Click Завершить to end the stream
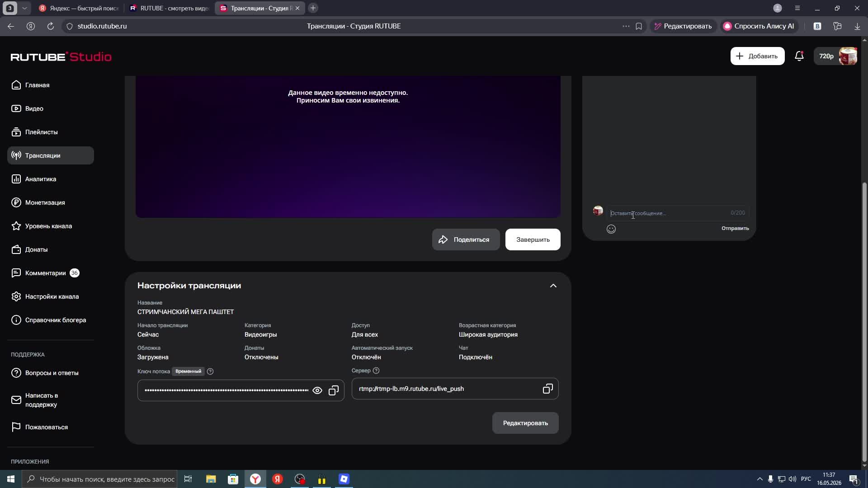Screen dimensions: 868x488 [x=533, y=239]
